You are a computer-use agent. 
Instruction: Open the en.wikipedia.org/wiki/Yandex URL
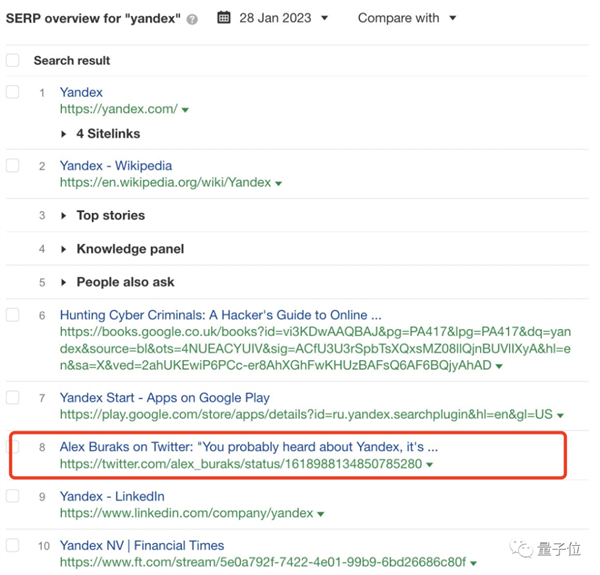(165, 182)
